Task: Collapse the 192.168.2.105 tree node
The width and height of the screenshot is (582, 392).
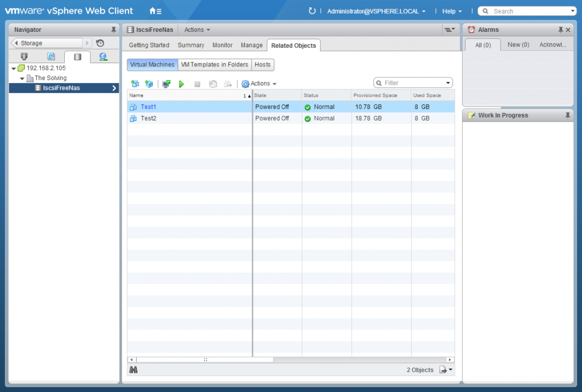Action: (x=14, y=68)
